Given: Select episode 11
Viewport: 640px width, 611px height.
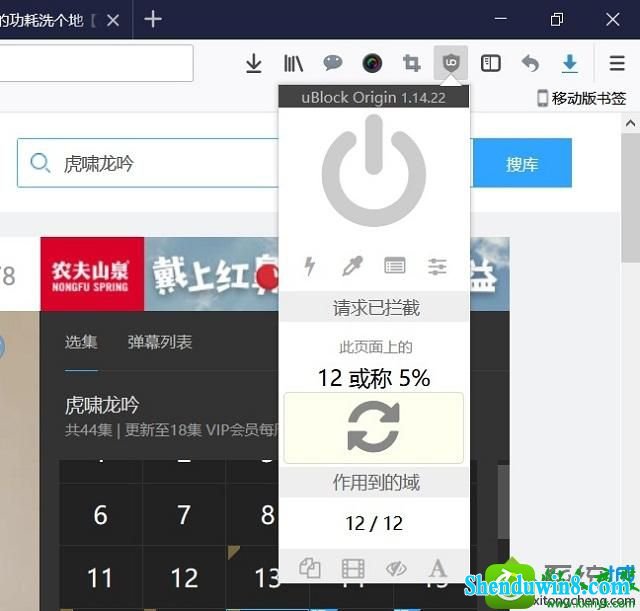Looking at the screenshot, I should (100, 578).
